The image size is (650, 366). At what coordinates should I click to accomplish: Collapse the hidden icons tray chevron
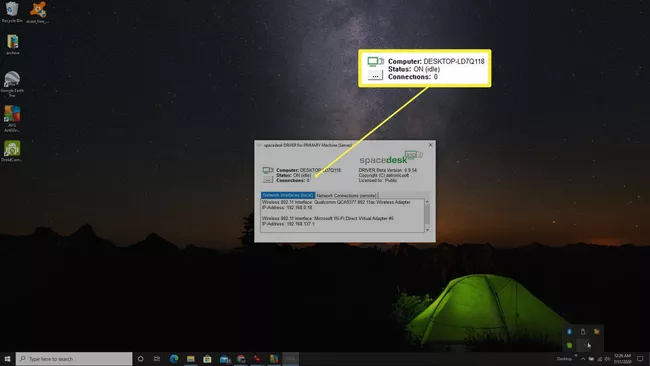point(583,359)
